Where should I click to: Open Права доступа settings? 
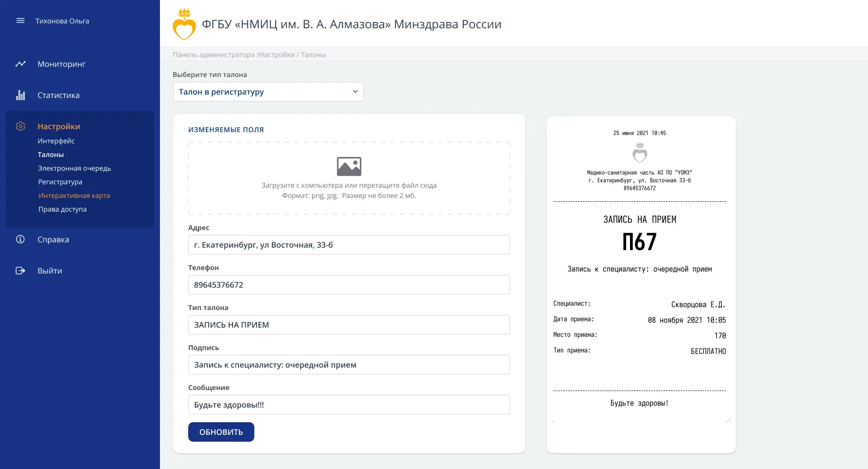[62, 209]
